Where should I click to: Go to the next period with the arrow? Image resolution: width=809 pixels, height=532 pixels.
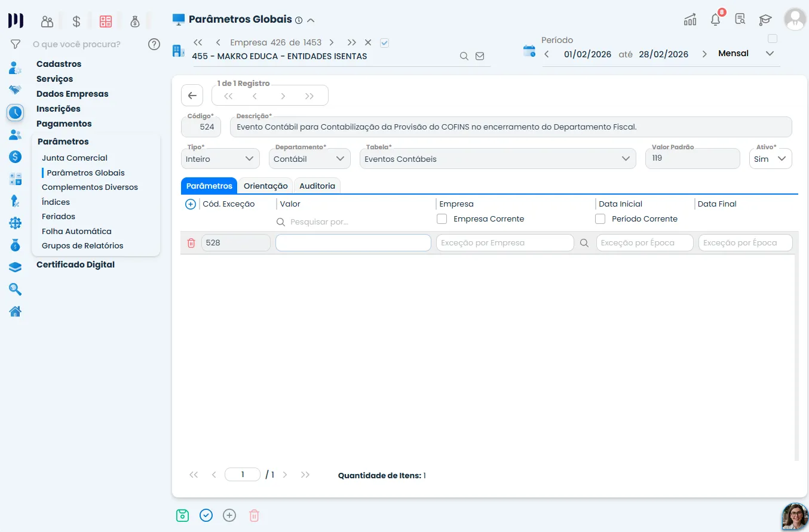[704, 54]
